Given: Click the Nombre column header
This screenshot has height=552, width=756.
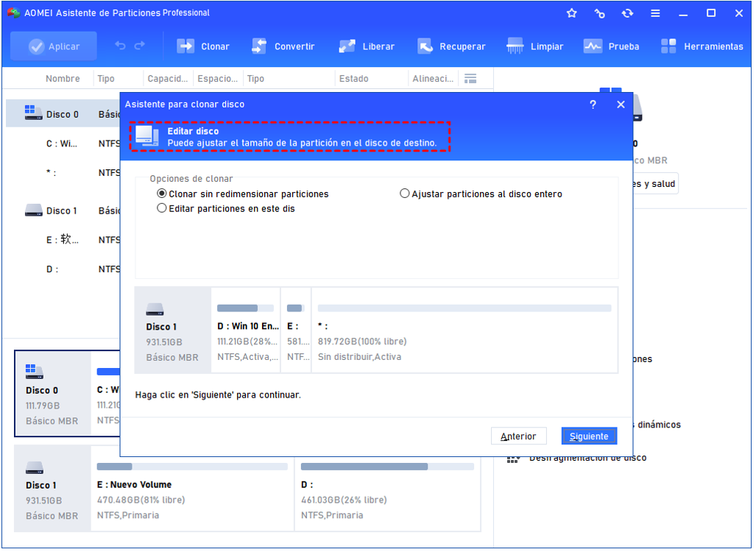Looking at the screenshot, I should coord(63,79).
